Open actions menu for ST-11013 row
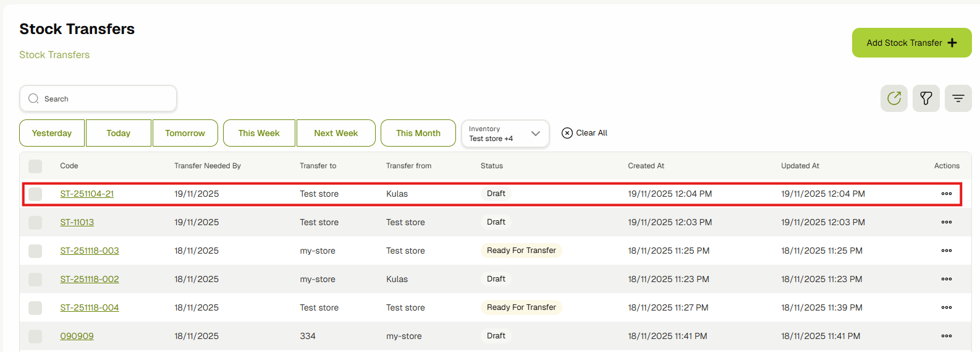This screenshot has height=352, width=980. coord(946,222)
